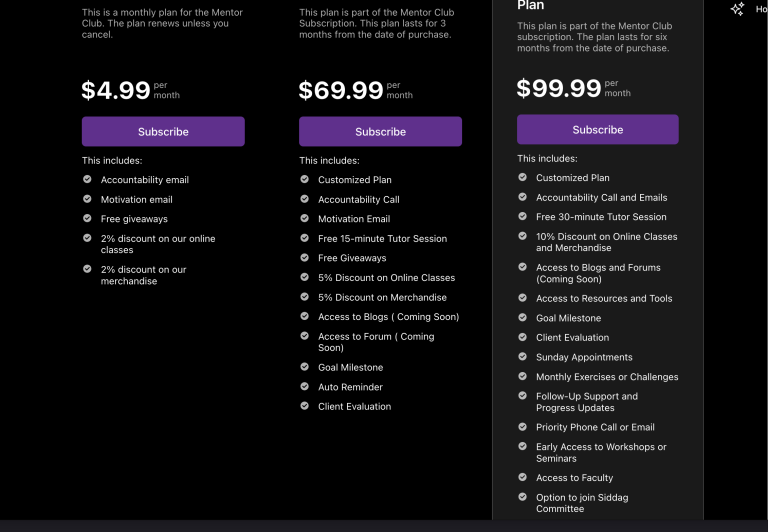The width and height of the screenshot is (768, 532).
Task: Subscribe to the $4.99 per month plan
Action: (x=163, y=132)
